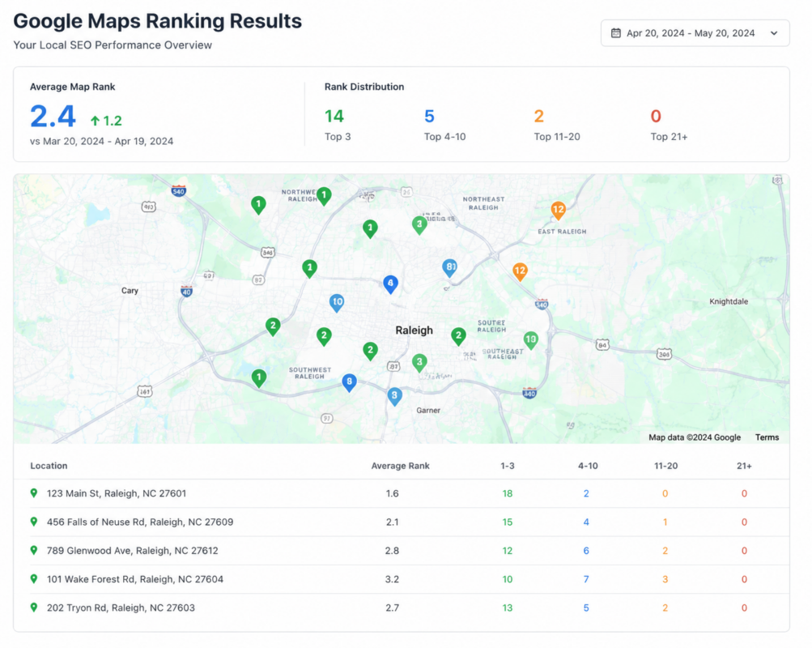Click the 4-10 column header

pos(588,466)
